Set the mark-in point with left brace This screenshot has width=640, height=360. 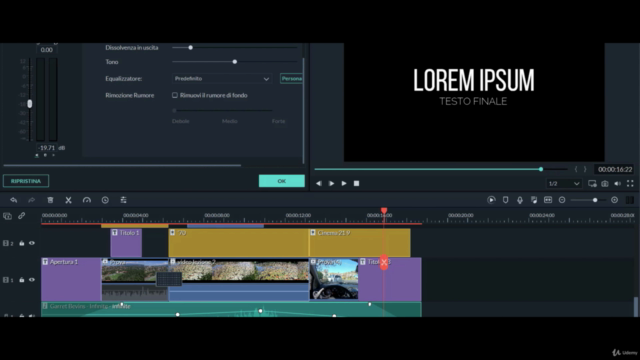click(576, 169)
